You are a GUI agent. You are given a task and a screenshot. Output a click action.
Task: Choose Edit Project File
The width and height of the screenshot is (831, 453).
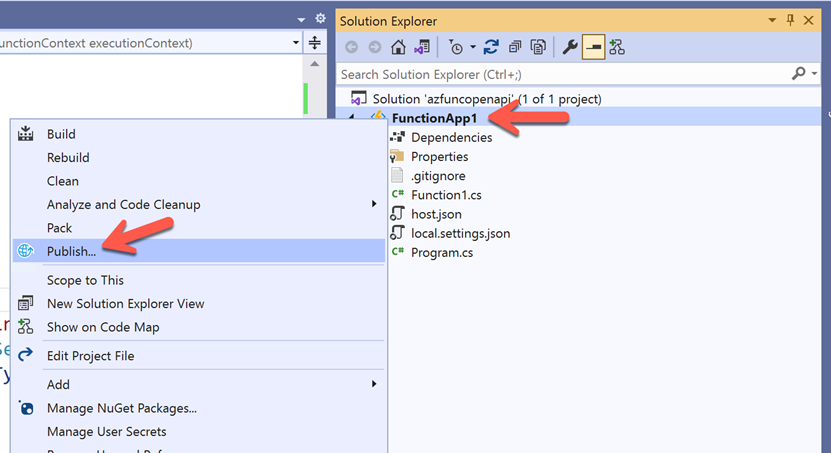pyautogui.click(x=199, y=356)
